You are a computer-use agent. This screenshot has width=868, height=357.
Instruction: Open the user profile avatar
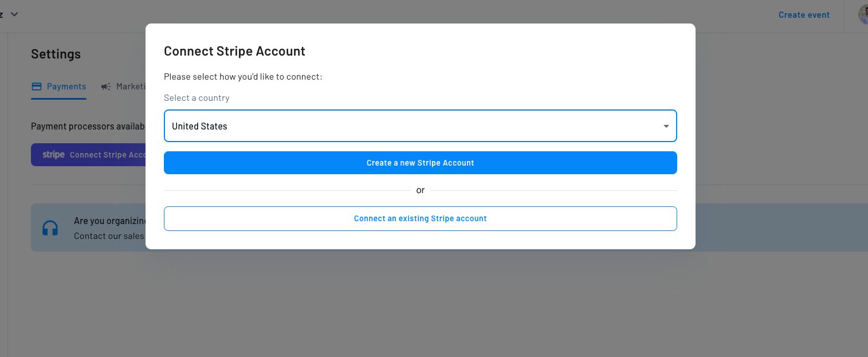click(863, 15)
